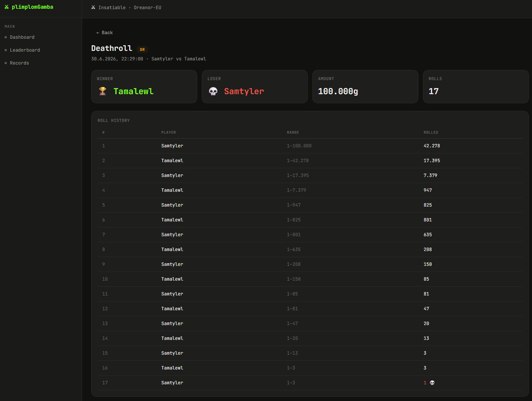Click the 100.000g amount value
This screenshot has width=532, height=401.
(x=338, y=91)
